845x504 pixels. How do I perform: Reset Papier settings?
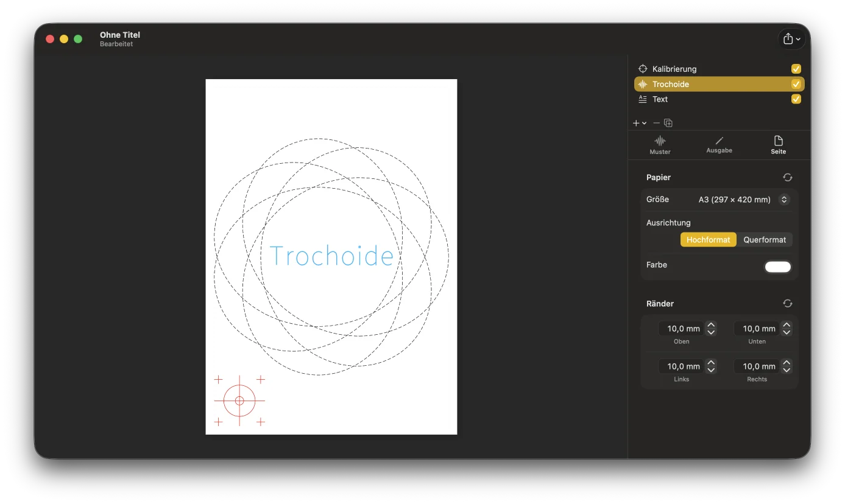click(788, 177)
